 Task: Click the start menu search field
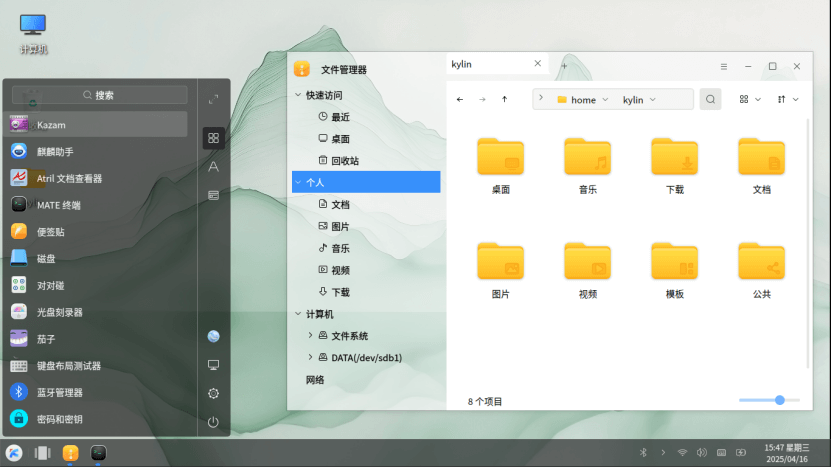coord(100,95)
